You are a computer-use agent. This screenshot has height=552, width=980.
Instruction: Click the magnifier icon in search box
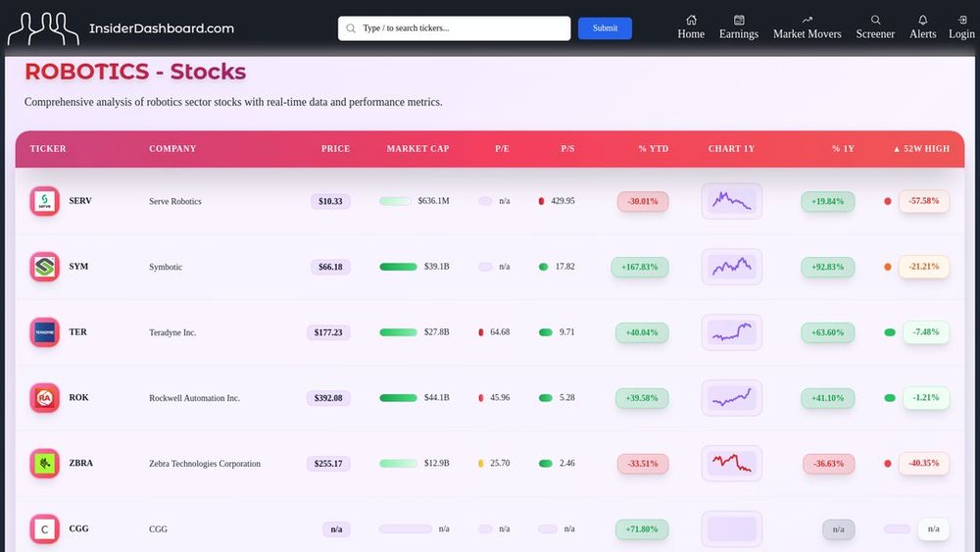click(351, 28)
